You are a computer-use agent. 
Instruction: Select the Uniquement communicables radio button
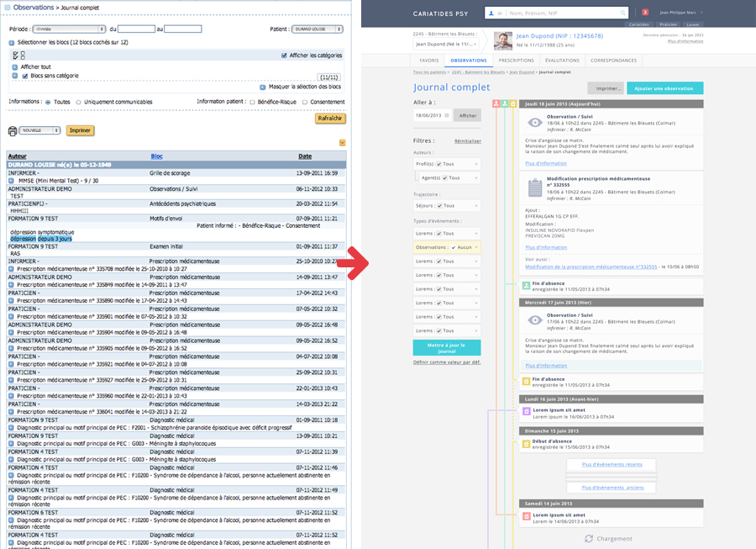pos(79,102)
